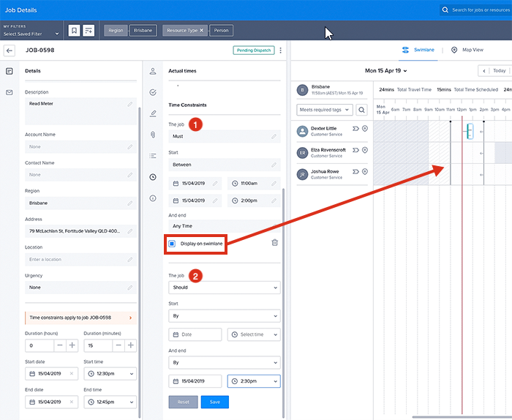Click Dexter Little's location pin icon
This screenshot has height=420, width=512.
(x=365, y=129)
